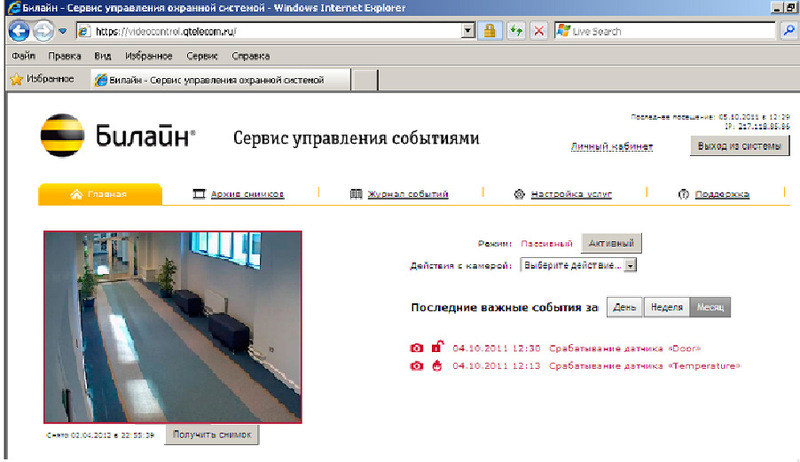Image resolution: width=800 pixels, height=462 pixels.
Task: Select the Главная navigation tab
Action: tap(100, 194)
